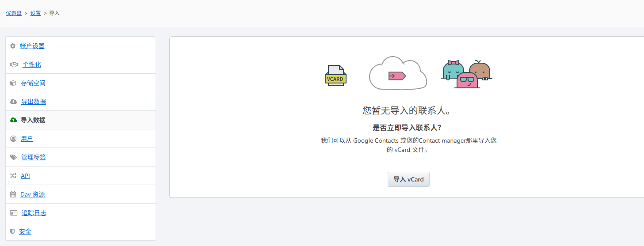
Task: Click the ID card icon beside 追踪日志
Action: point(14,213)
